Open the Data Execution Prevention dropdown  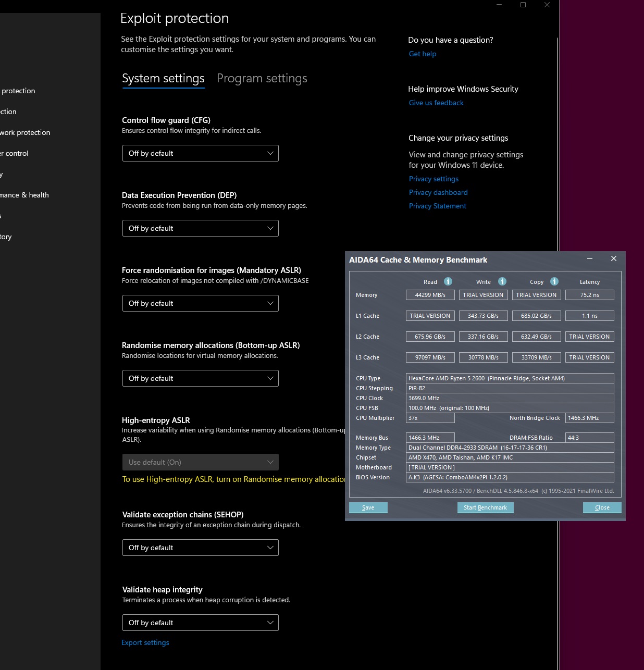pos(201,228)
